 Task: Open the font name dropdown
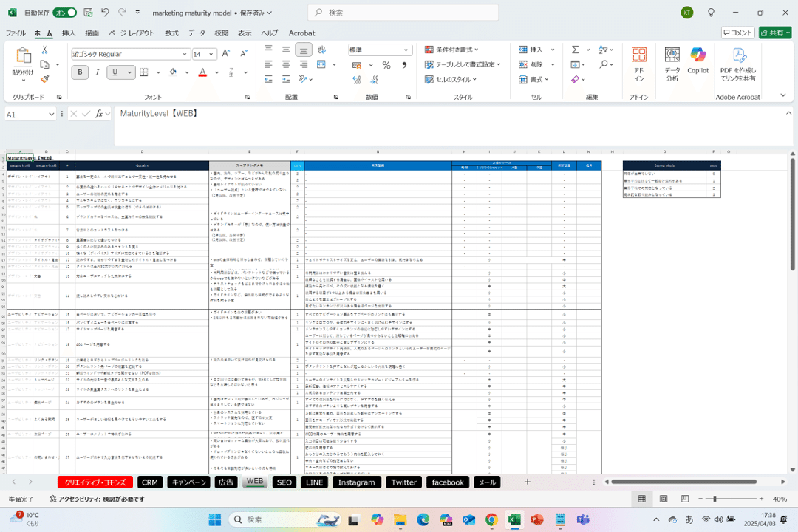tap(184, 54)
